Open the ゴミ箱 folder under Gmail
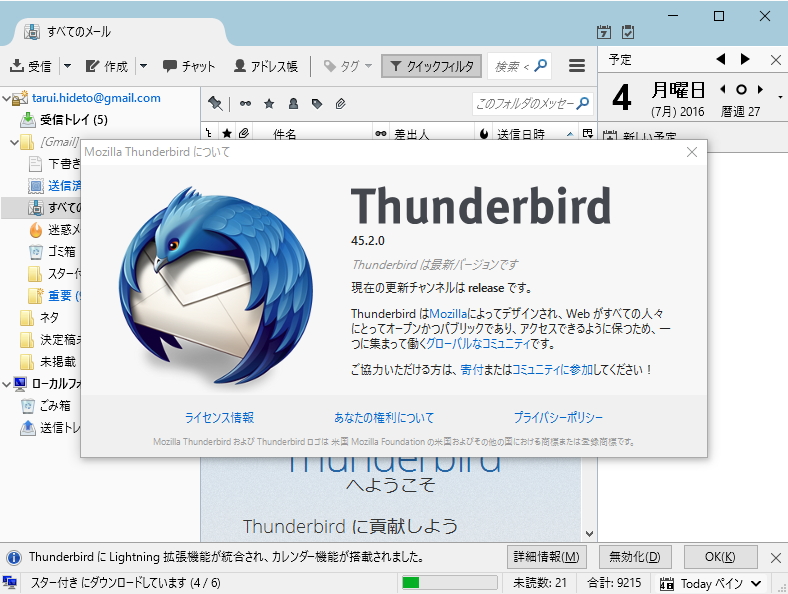 click(52, 251)
